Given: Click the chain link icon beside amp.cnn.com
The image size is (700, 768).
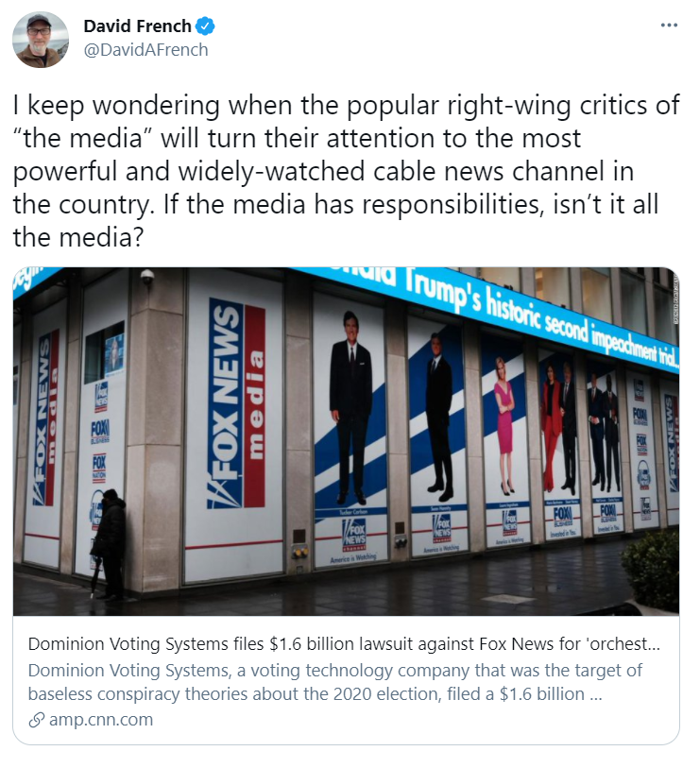Looking at the screenshot, I should 36,720.
